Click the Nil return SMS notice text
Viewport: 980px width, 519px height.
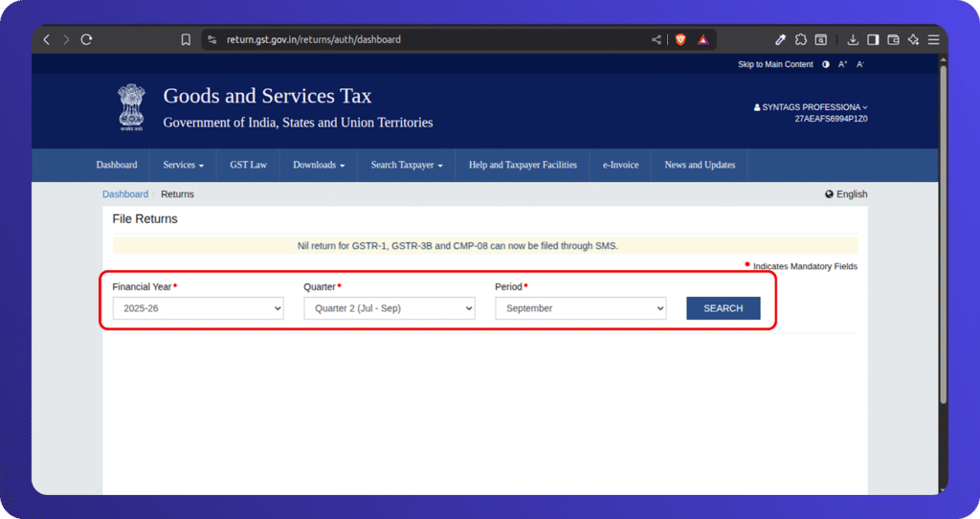pos(457,246)
